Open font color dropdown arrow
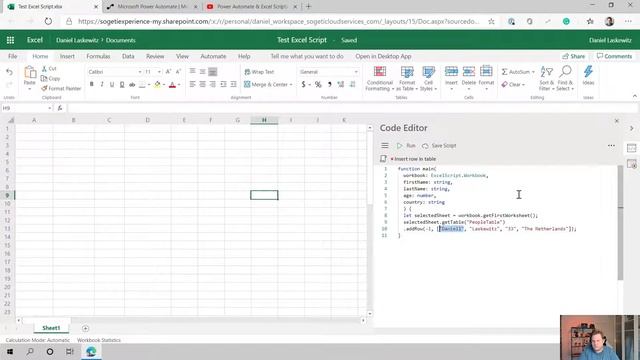The width and height of the screenshot is (640, 360). tap(179, 84)
